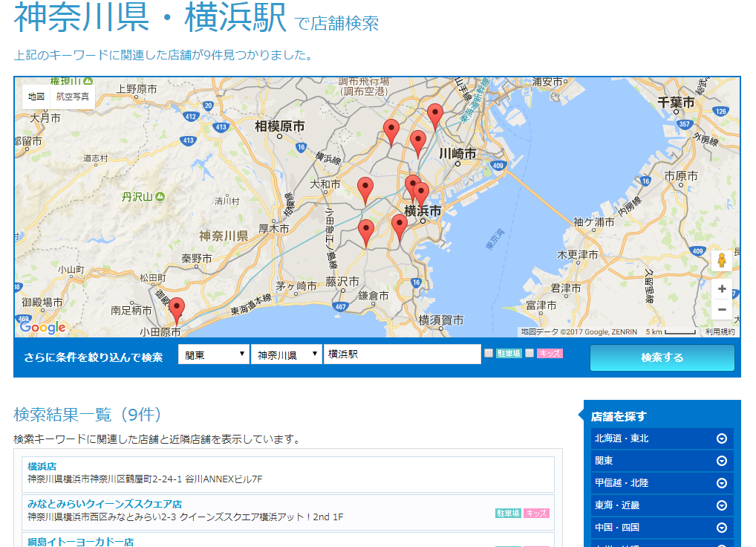Click the 横浜駅 keyword input field
Image resolution: width=756 pixels, height=547 pixels.
point(402,354)
